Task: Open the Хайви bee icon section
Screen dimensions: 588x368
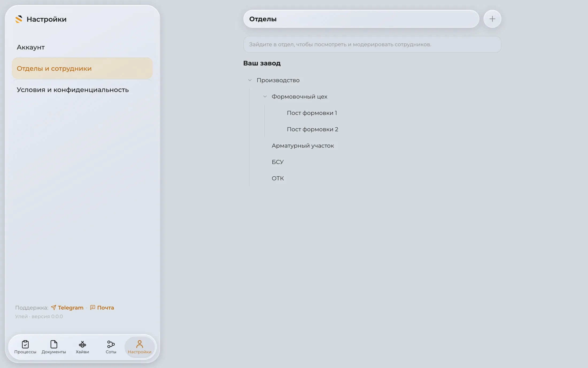Action: click(82, 347)
